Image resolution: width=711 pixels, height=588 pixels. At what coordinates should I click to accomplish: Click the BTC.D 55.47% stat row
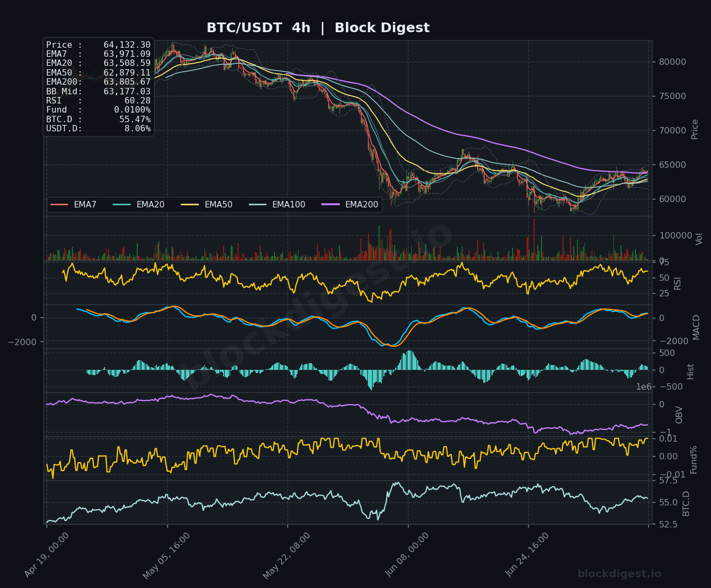pyautogui.click(x=98, y=120)
